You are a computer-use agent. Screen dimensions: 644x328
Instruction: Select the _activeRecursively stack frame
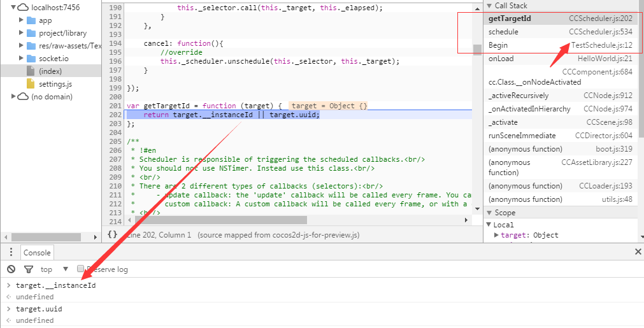click(x=561, y=96)
